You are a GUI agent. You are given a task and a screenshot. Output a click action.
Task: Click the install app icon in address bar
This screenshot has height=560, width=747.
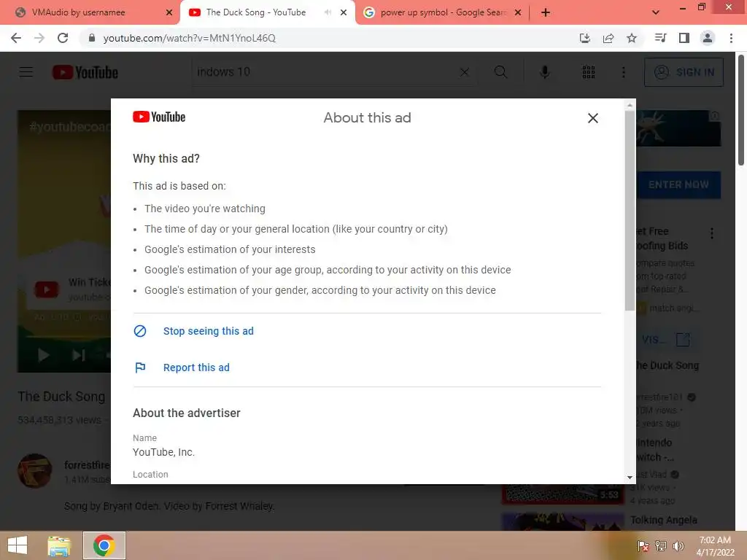tap(585, 38)
